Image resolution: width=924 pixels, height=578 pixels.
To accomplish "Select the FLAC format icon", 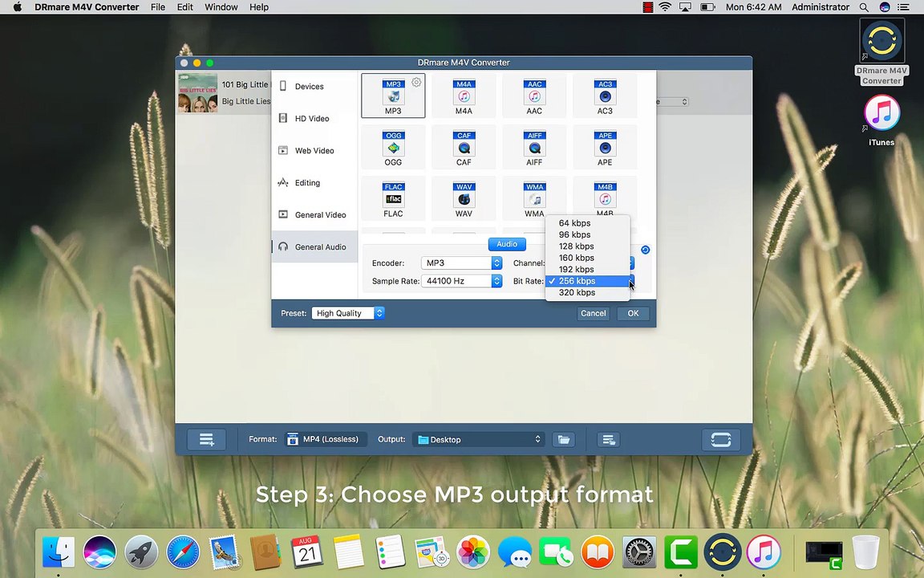I will click(x=393, y=198).
